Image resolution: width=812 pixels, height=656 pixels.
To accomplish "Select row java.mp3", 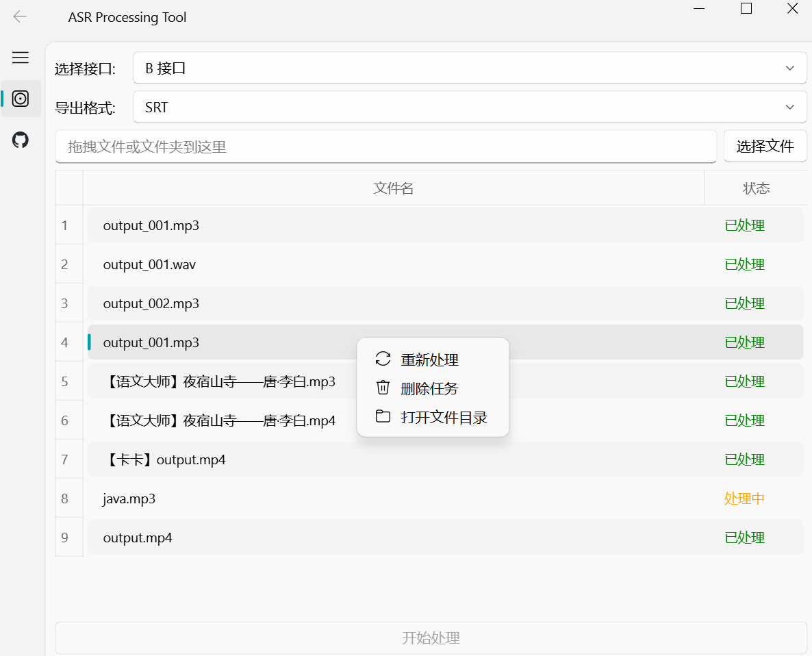I will coord(445,499).
